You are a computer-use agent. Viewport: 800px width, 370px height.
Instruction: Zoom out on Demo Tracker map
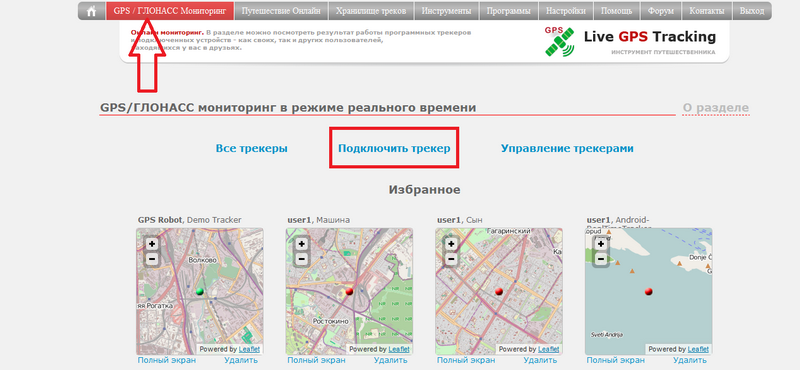(x=152, y=259)
